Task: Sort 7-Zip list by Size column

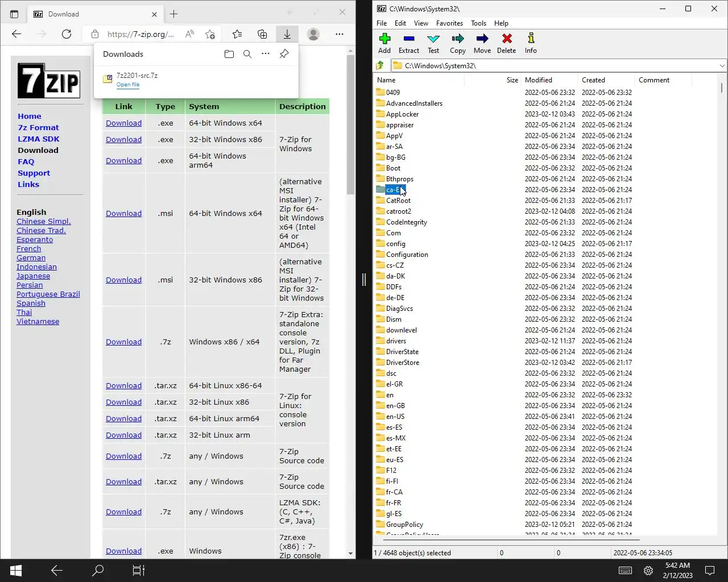Action: (493, 80)
